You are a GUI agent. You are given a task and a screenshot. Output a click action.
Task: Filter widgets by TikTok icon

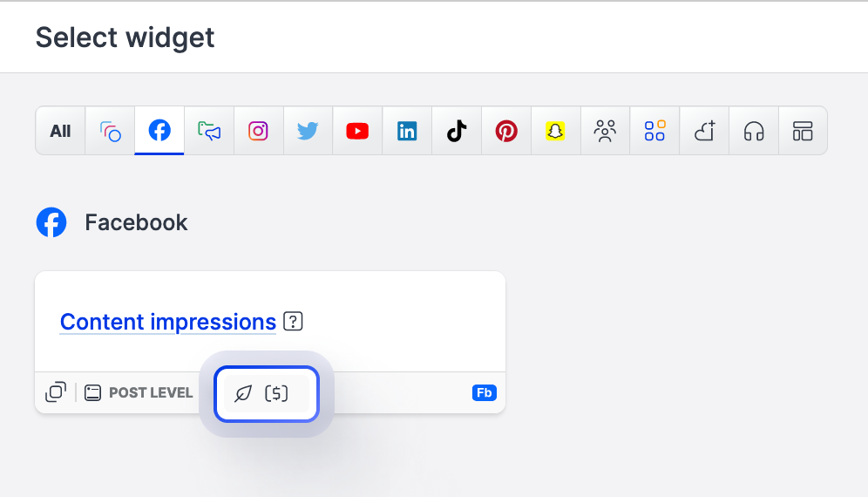point(457,131)
